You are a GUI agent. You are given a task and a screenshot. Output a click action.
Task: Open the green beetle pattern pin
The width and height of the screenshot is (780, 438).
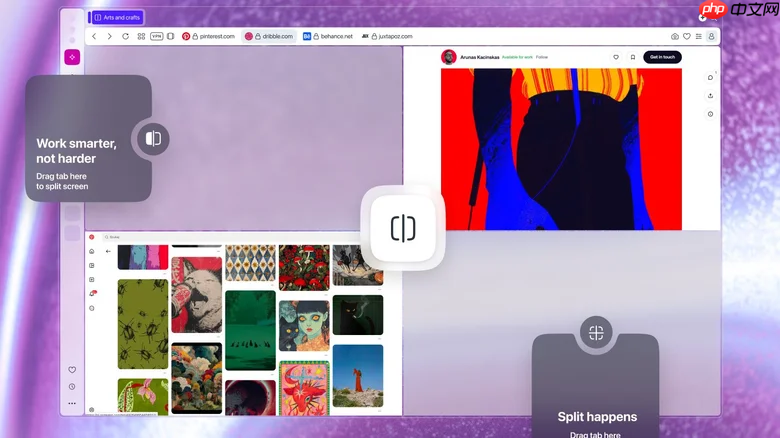(143, 324)
